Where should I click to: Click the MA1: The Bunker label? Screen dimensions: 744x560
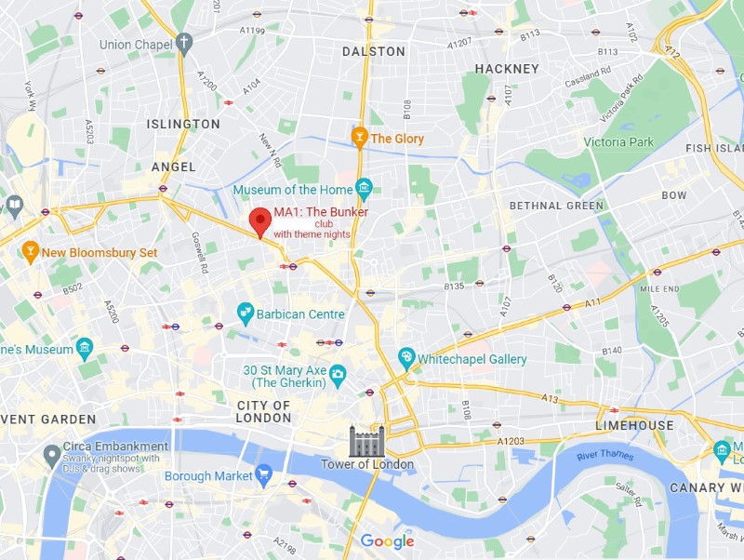tap(321, 212)
